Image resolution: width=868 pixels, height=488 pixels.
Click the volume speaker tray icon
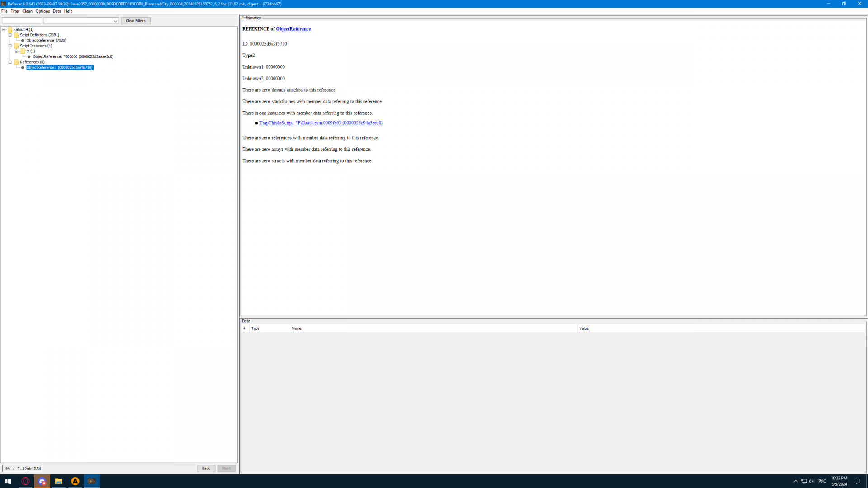811,481
